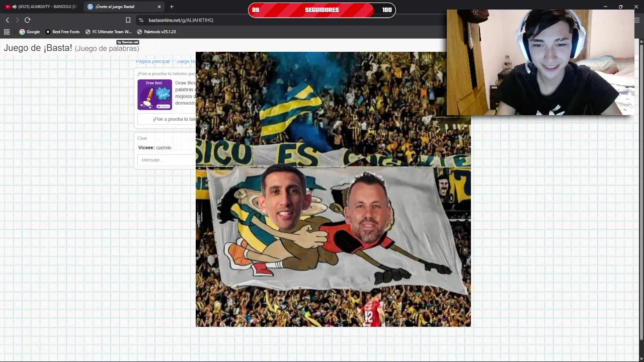The width and height of the screenshot is (644, 362).
Task: Click the Draw Best game thumbnail
Action: [x=154, y=95]
